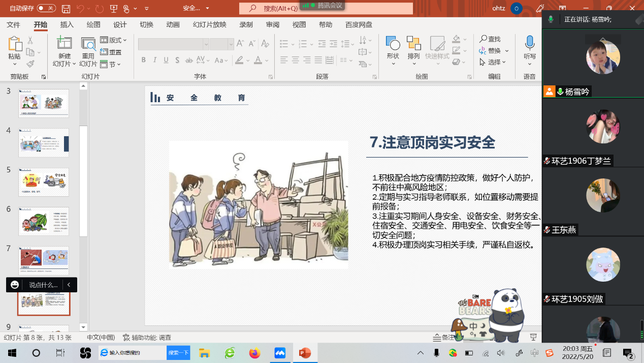Open the font color picker
The width and height of the screenshot is (644, 363).
tap(268, 60)
